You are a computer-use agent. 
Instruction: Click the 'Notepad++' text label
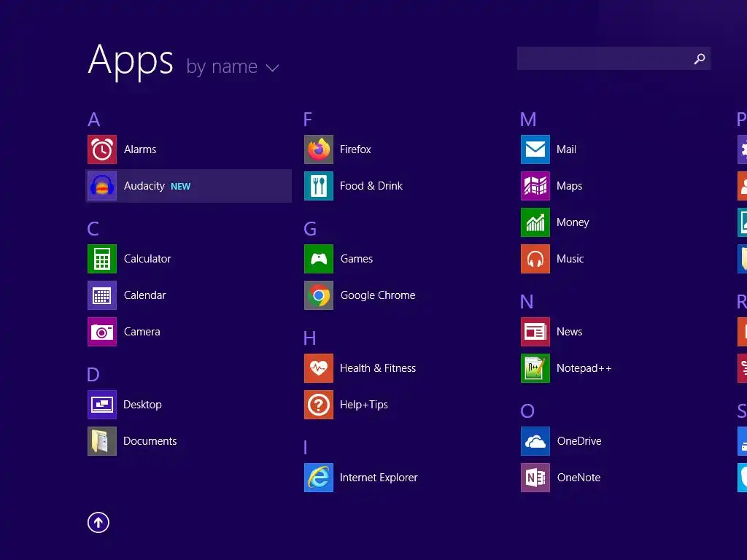[584, 368]
